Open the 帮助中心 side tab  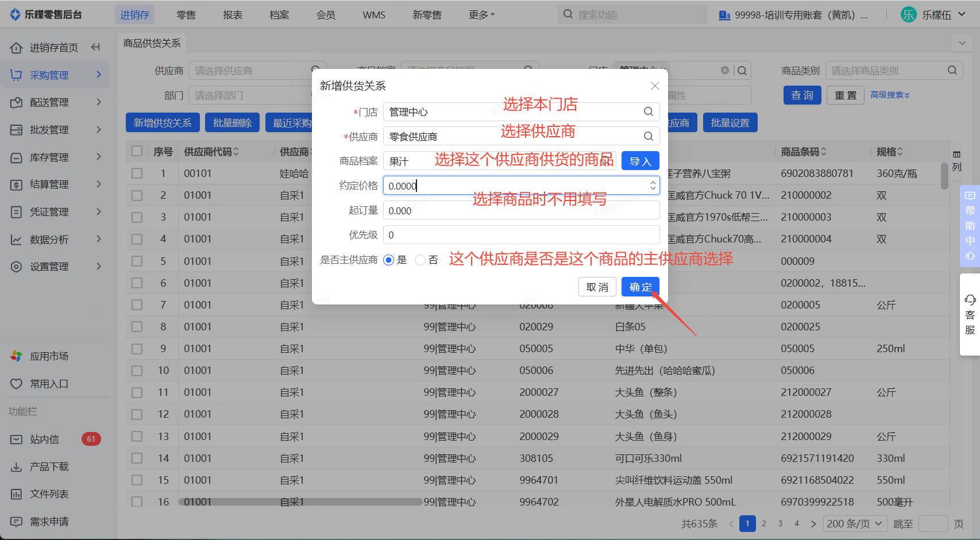(x=970, y=225)
